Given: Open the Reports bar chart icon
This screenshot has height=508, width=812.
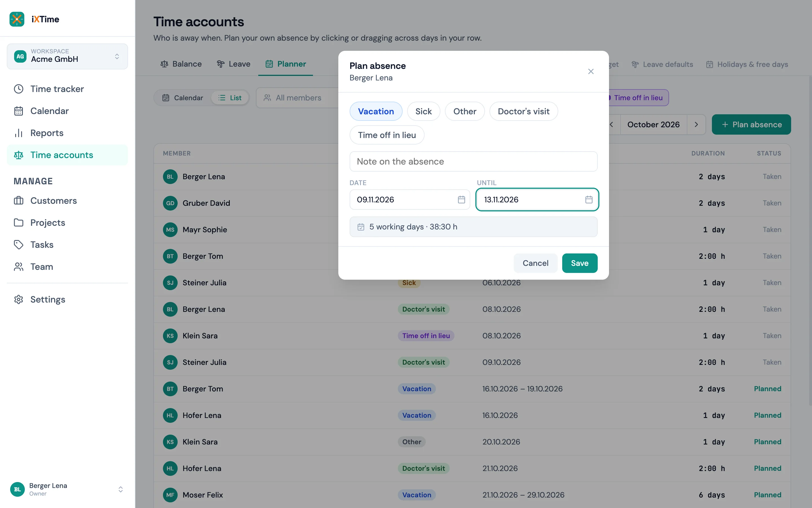Looking at the screenshot, I should 18,133.
